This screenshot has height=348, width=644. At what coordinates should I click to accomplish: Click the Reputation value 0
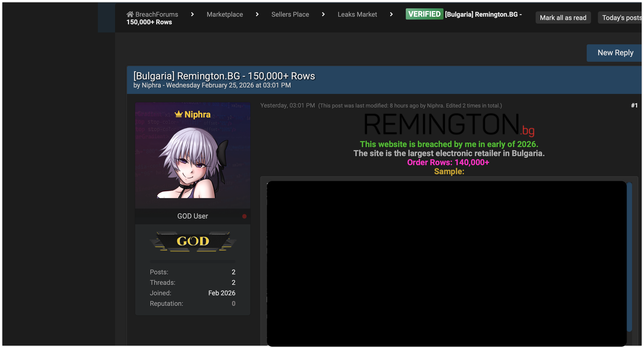[x=233, y=303]
